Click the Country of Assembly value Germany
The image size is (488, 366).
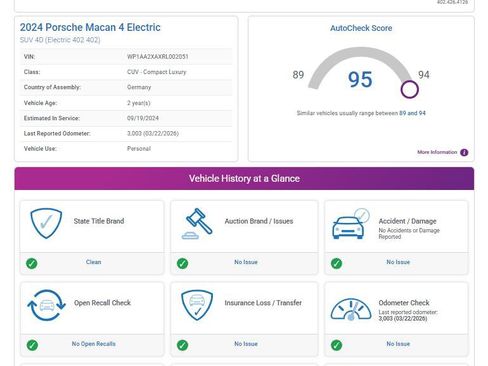coord(139,87)
